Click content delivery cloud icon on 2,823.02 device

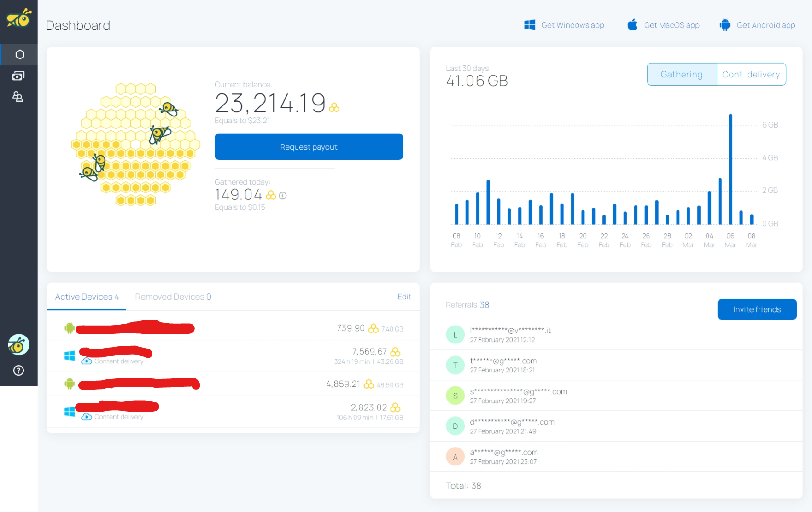point(86,417)
